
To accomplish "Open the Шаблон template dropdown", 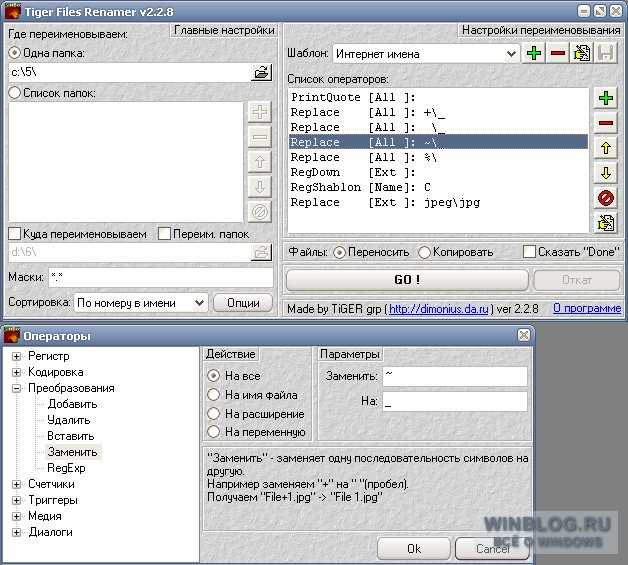I will [x=511, y=54].
